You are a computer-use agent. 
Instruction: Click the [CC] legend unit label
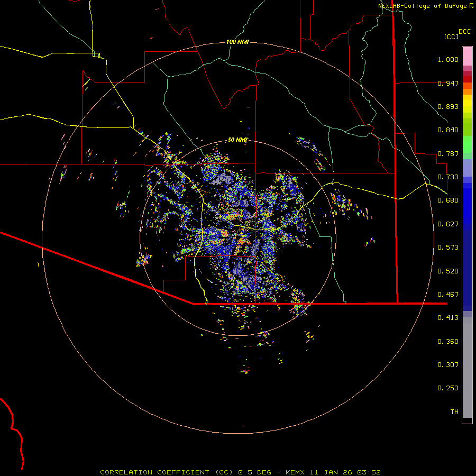[452, 36]
